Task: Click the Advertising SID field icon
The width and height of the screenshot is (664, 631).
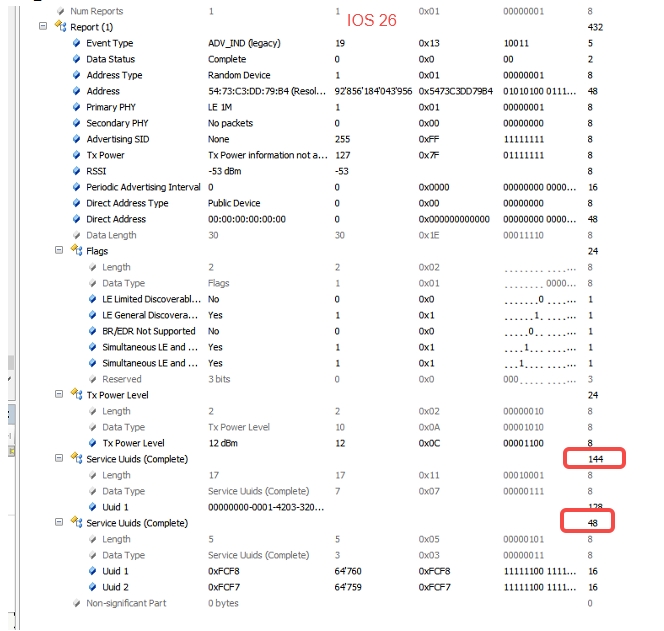Action: (x=77, y=139)
